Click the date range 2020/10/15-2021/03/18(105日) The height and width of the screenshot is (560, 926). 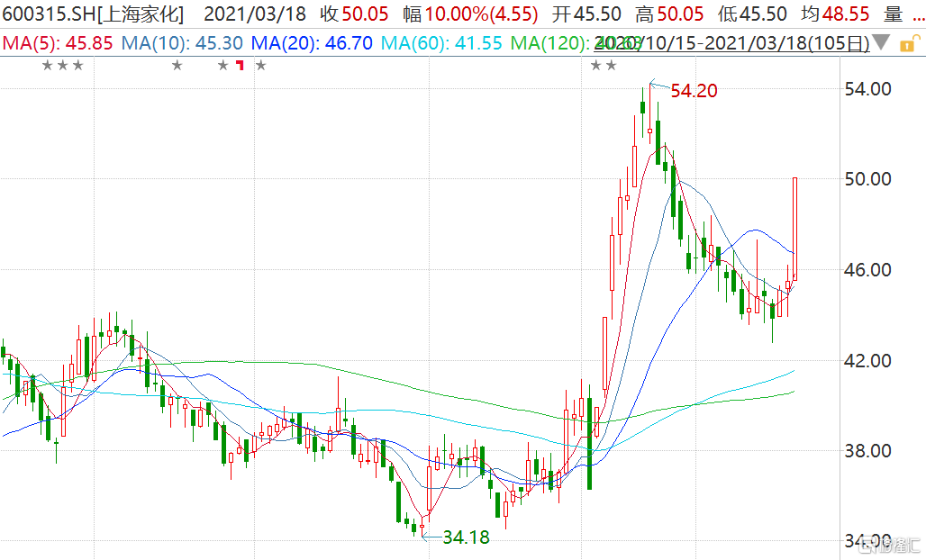(x=731, y=43)
